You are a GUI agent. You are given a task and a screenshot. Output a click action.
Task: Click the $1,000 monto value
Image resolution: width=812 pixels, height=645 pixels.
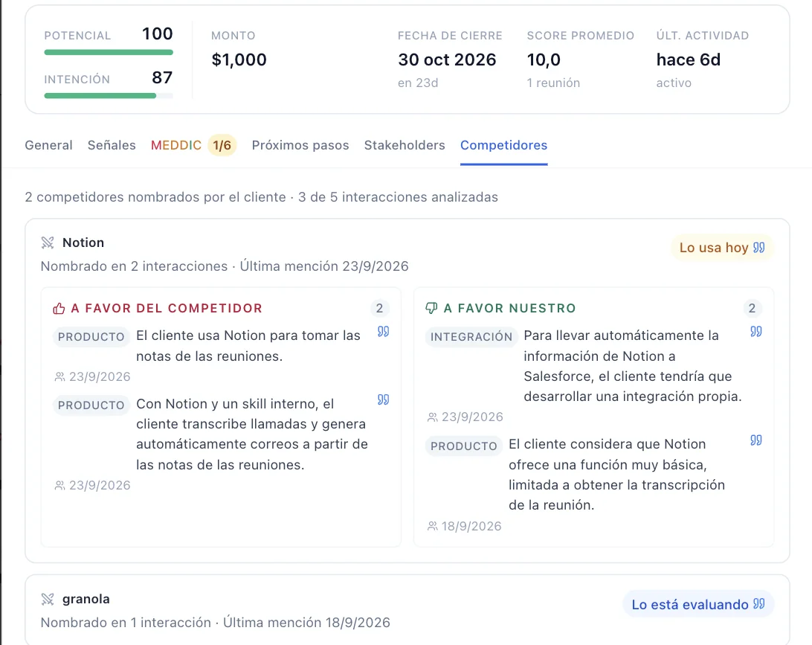tap(239, 60)
